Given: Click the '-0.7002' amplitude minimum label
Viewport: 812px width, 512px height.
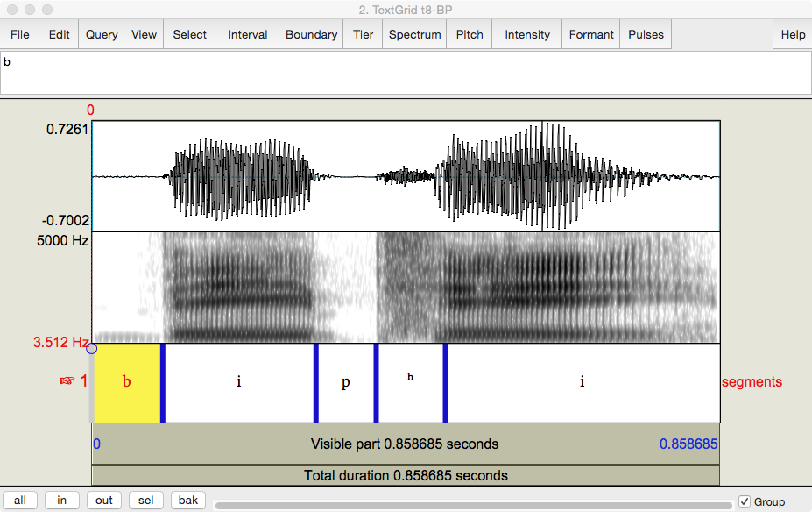Looking at the screenshot, I should point(66,220).
